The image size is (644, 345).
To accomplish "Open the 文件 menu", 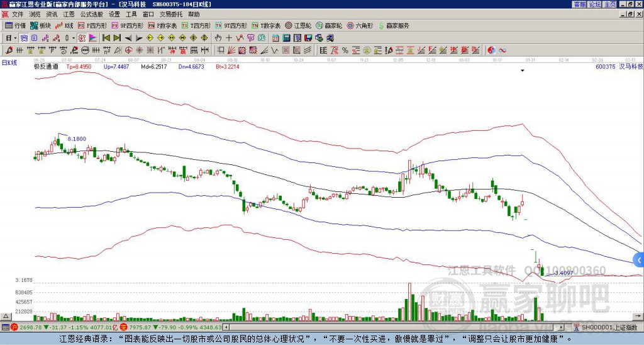I will point(18,14).
